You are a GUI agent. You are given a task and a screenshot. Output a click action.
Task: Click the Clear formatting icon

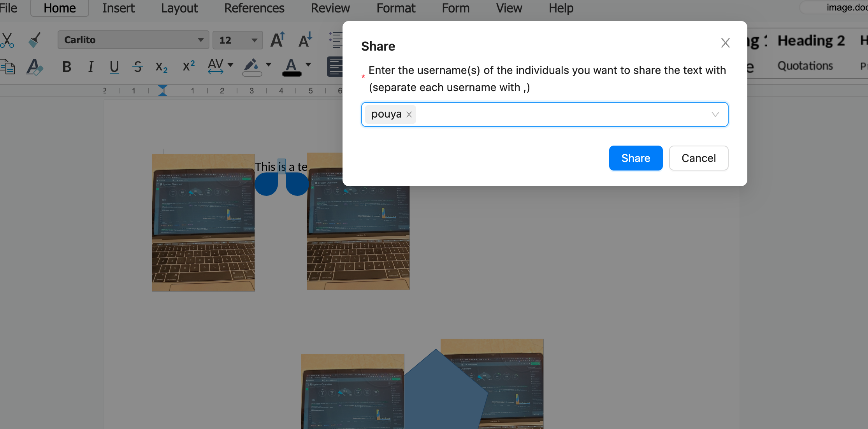(x=34, y=67)
